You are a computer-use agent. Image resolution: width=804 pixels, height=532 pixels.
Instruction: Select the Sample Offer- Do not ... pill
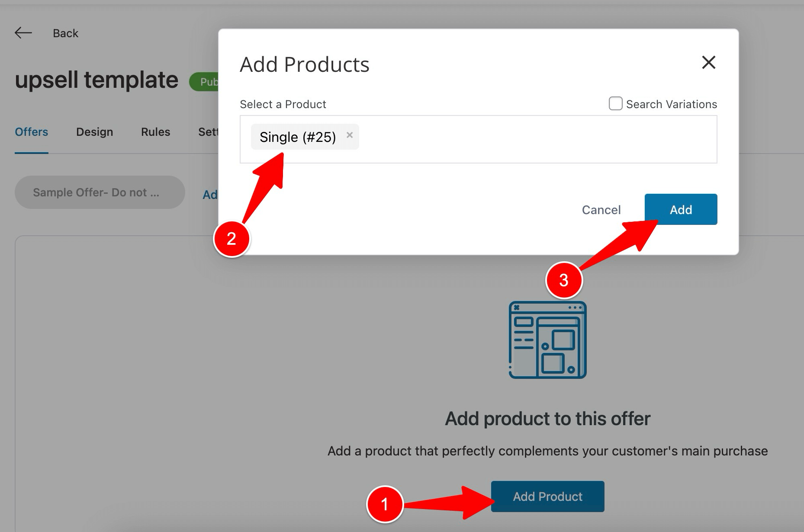(x=100, y=192)
